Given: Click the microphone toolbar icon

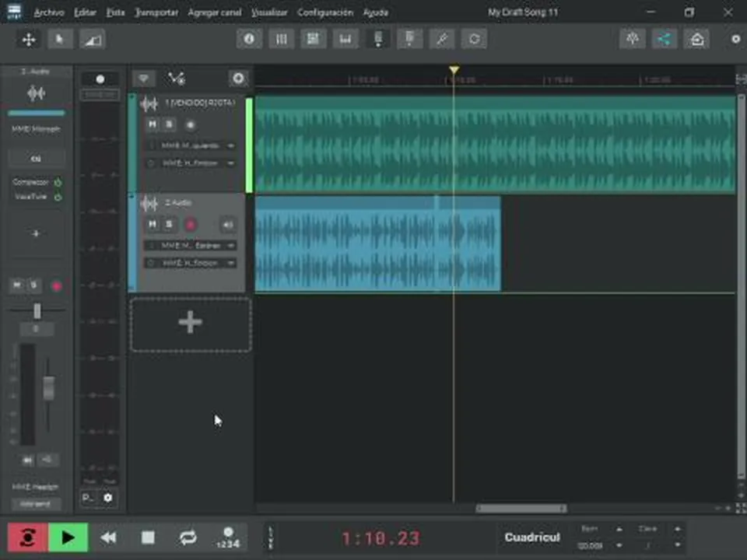Looking at the screenshot, I should (x=378, y=39).
